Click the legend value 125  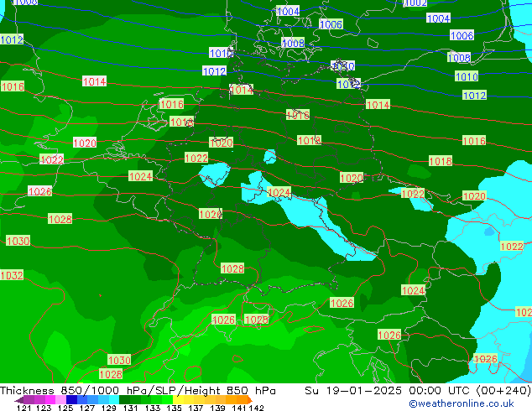pos(65,408)
